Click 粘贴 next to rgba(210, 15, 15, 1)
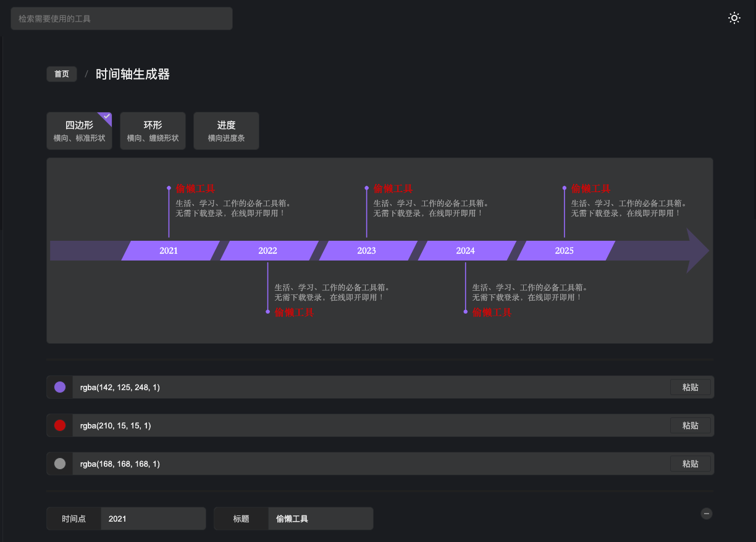 point(690,425)
